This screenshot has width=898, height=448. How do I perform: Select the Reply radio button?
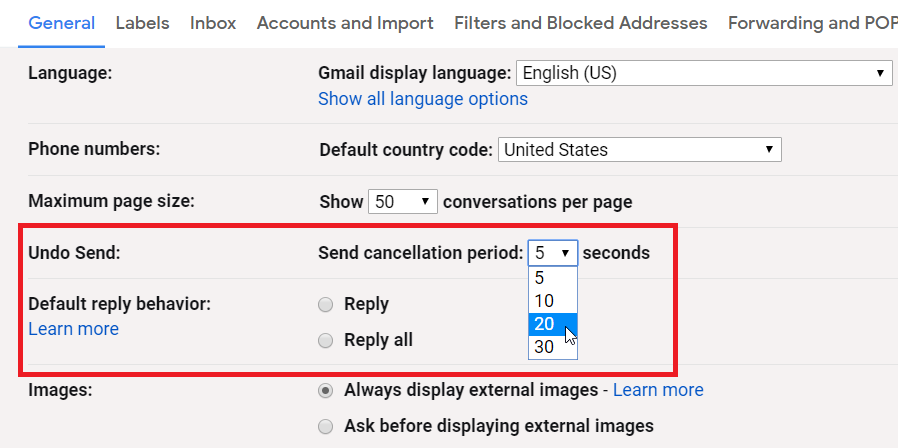click(x=325, y=304)
